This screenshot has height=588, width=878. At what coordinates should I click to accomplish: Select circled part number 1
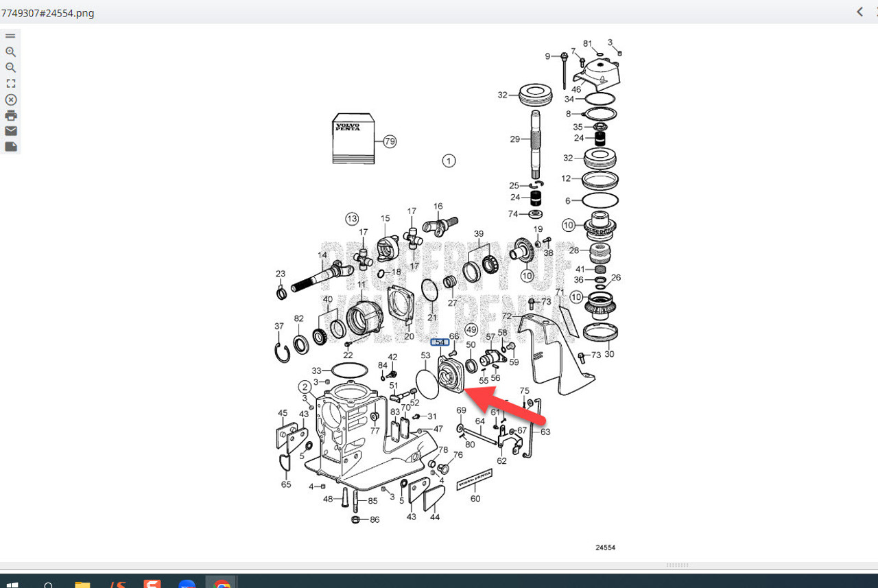click(449, 161)
